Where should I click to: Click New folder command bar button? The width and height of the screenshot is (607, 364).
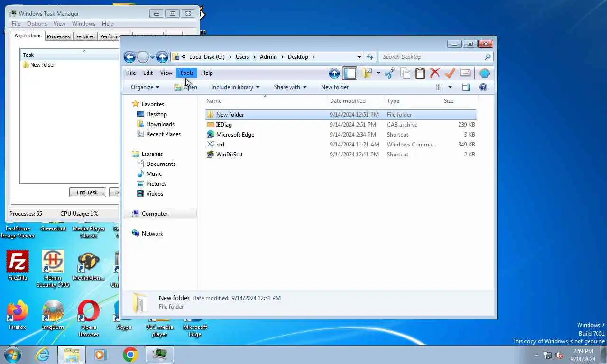[x=335, y=87]
